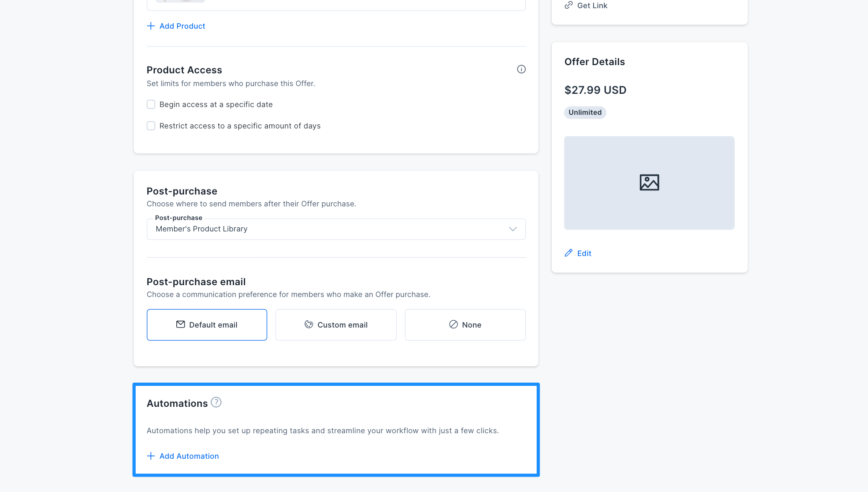Open the Post-purchase destination dropdown
Image resolution: width=868 pixels, height=492 pixels.
coord(336,229)
